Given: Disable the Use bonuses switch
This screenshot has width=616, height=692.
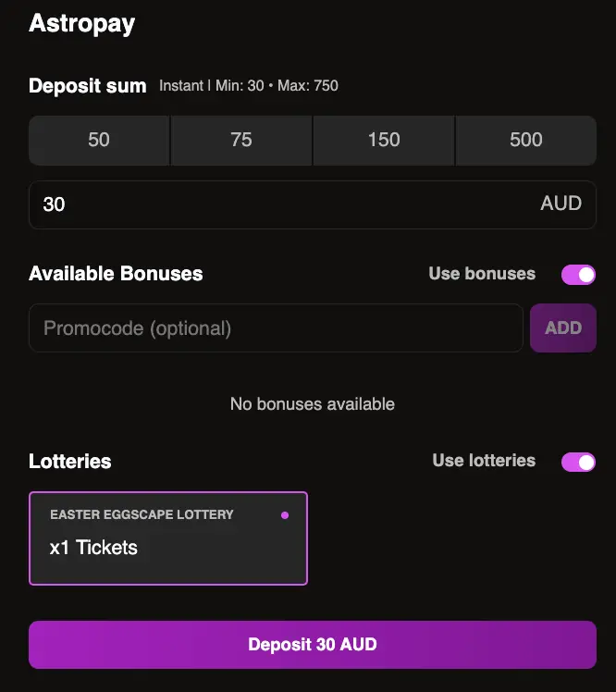Looking at the screenshot, I should [578, 275].
